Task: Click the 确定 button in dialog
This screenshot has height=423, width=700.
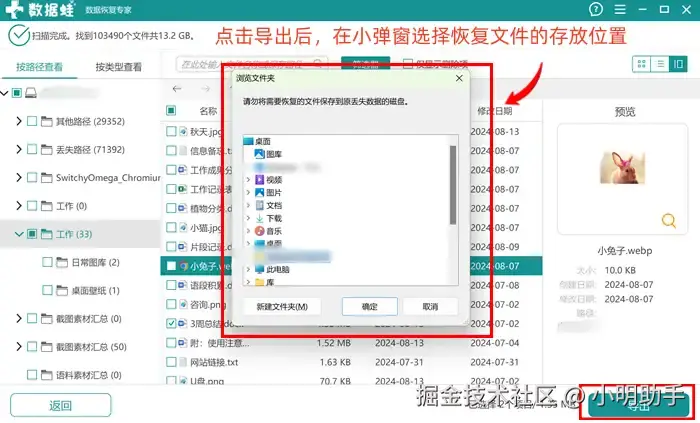Action: coord(370,307)
